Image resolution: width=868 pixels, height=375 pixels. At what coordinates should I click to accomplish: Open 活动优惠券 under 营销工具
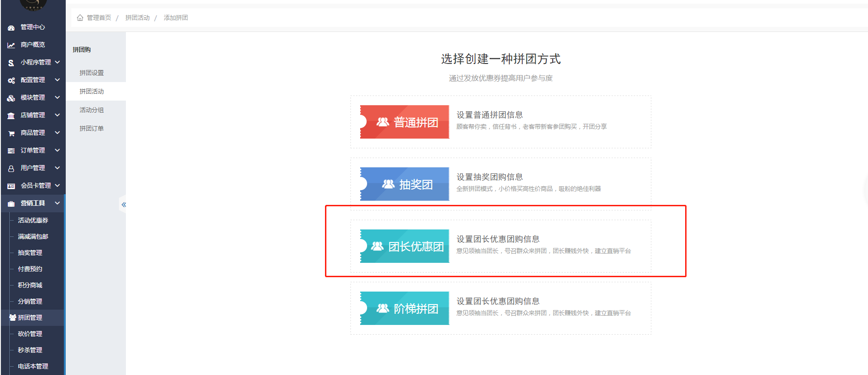coord(33,220)
